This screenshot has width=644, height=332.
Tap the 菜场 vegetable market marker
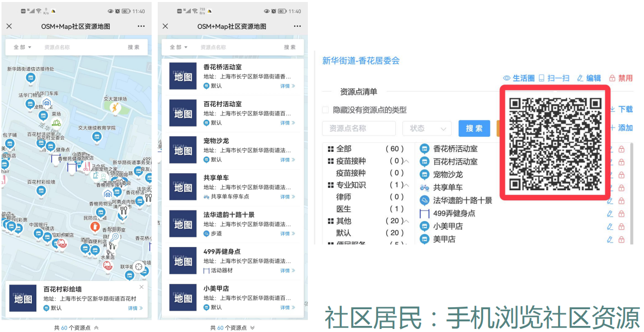56,122
